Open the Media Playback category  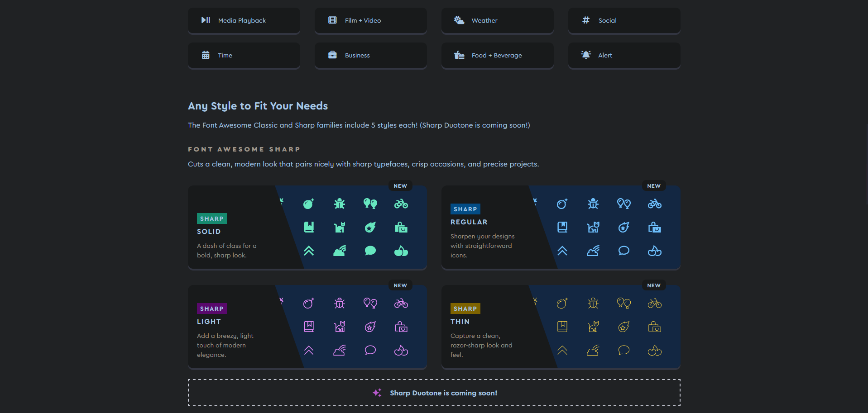[244, 20]
